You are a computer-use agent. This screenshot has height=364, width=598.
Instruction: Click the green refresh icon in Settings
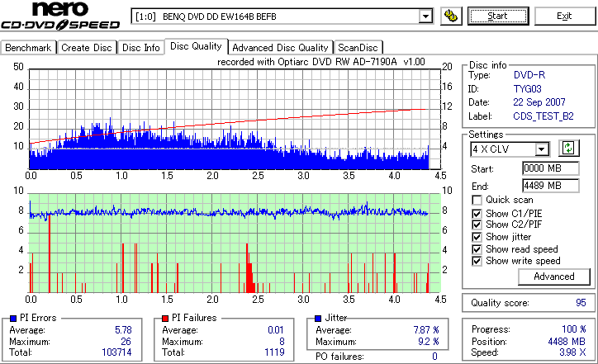click(568, 148)
